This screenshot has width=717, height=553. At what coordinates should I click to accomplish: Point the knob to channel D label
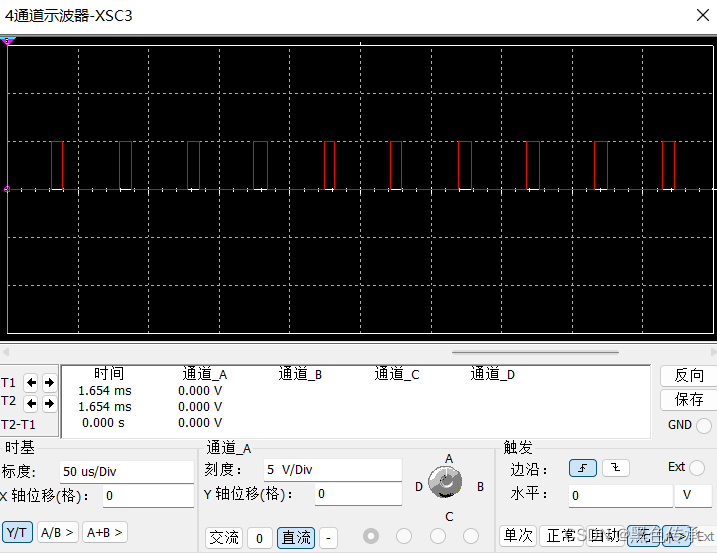[418, 487]
